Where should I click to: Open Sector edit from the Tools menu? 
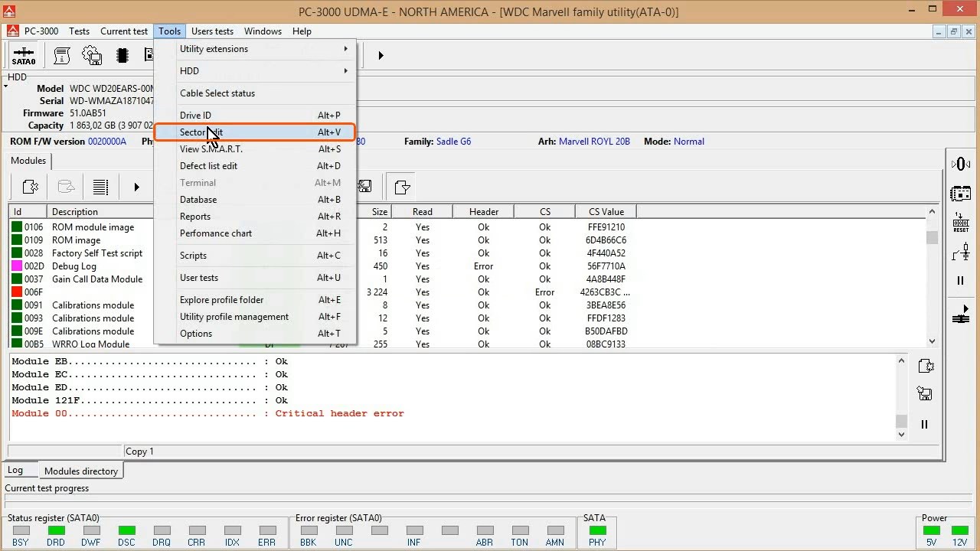[255, 132]
